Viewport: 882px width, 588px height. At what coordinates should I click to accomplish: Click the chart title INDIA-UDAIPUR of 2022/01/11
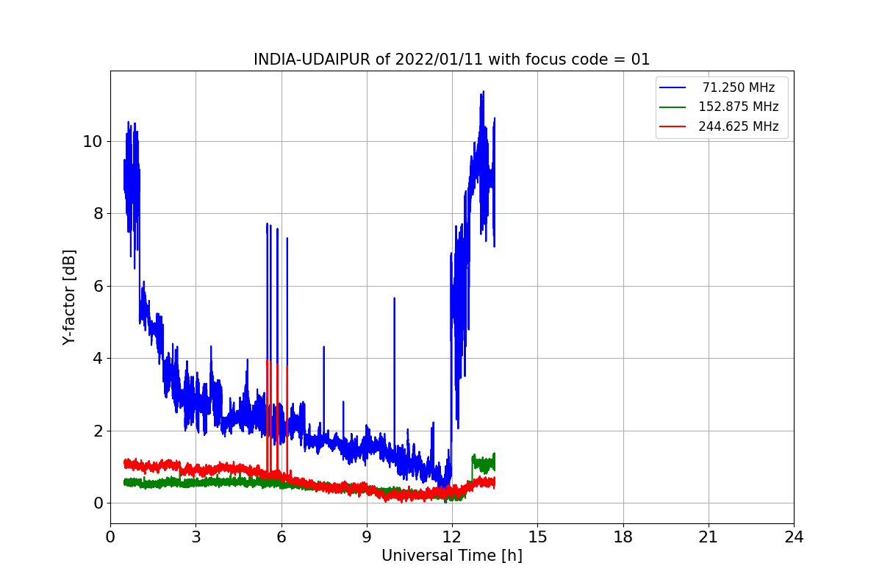pyautogui.click(x=451, y=60)
